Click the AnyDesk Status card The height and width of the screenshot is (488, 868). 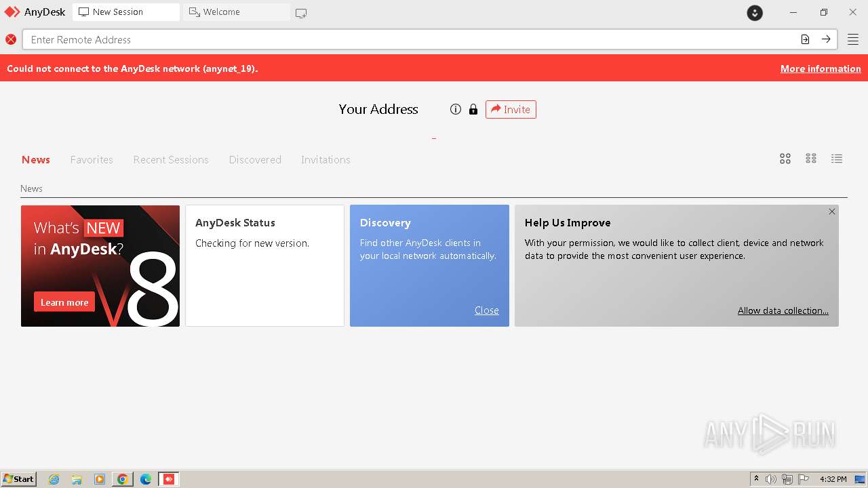coord(264,266)
